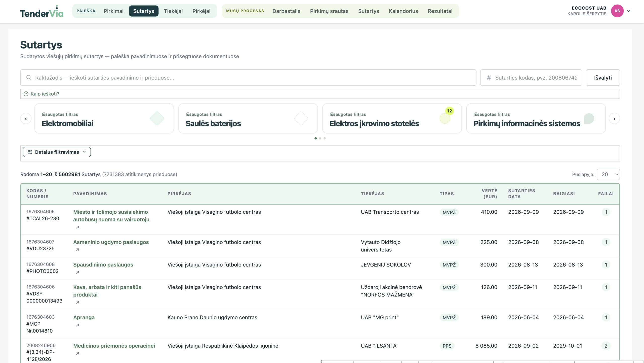
Task: Switch to the Pirkimai tab
Action: [x=113, y=11]
